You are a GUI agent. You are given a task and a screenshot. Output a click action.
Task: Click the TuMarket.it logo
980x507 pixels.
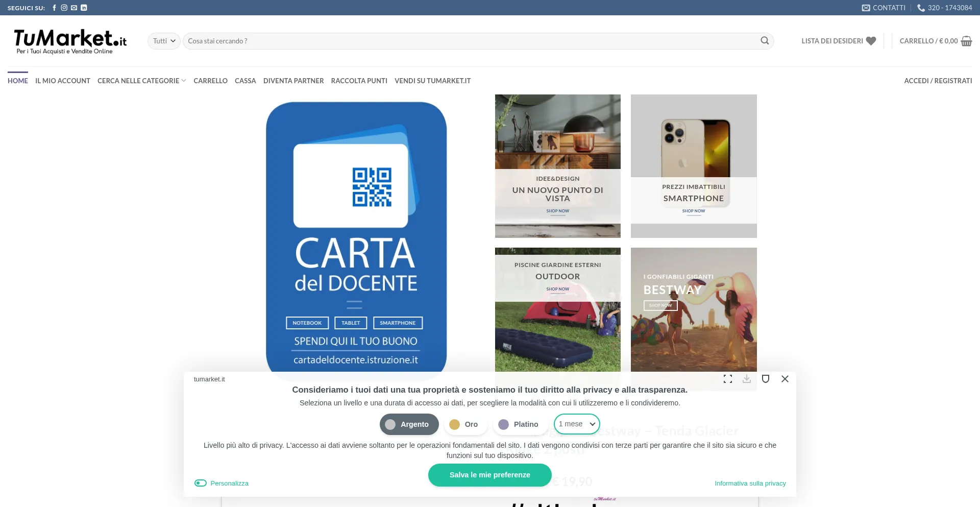(70, 41)
